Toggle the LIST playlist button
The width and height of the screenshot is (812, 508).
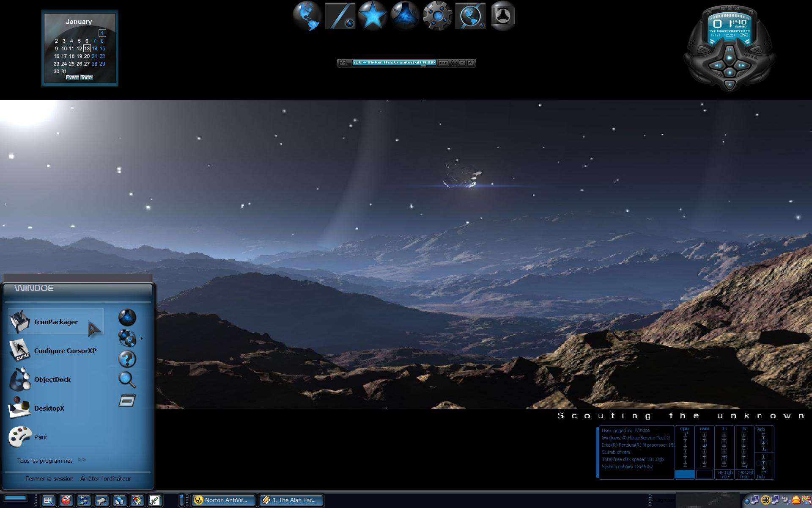443,63
